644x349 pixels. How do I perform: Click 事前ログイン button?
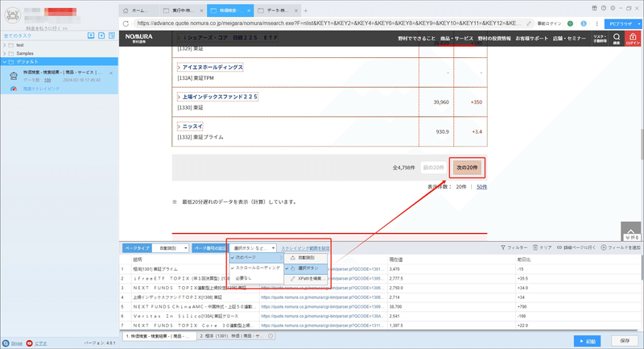(550, 24)
